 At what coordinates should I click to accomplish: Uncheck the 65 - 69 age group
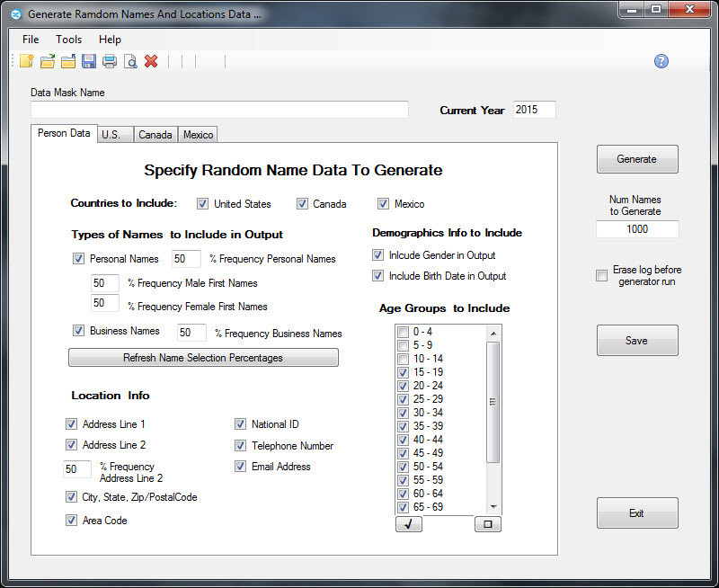point(403,507)
